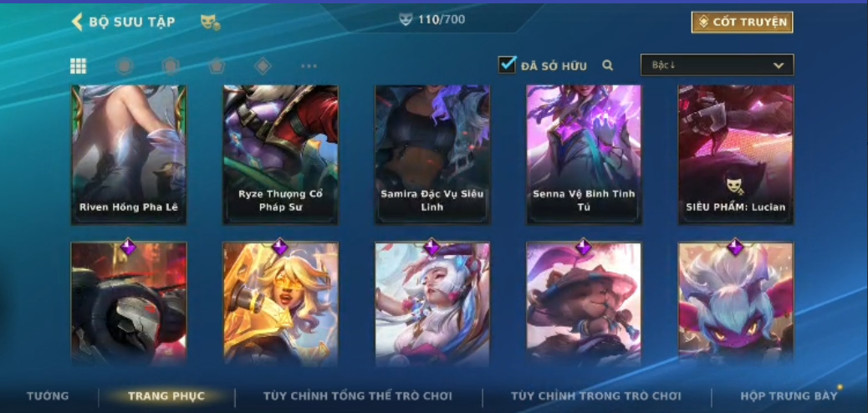Open the mask coins icon beside Bộ Sưu Tập
Viewport: 868px width, 413px height.
[x=211, y=22]
